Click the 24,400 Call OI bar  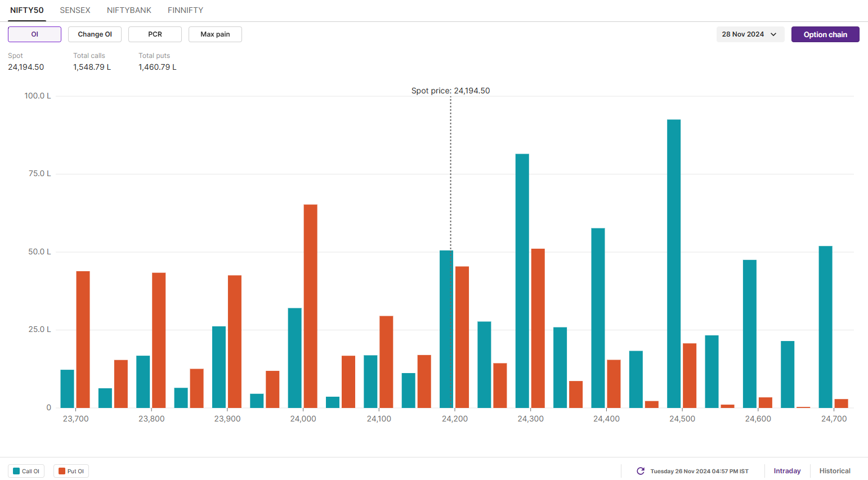598,318
